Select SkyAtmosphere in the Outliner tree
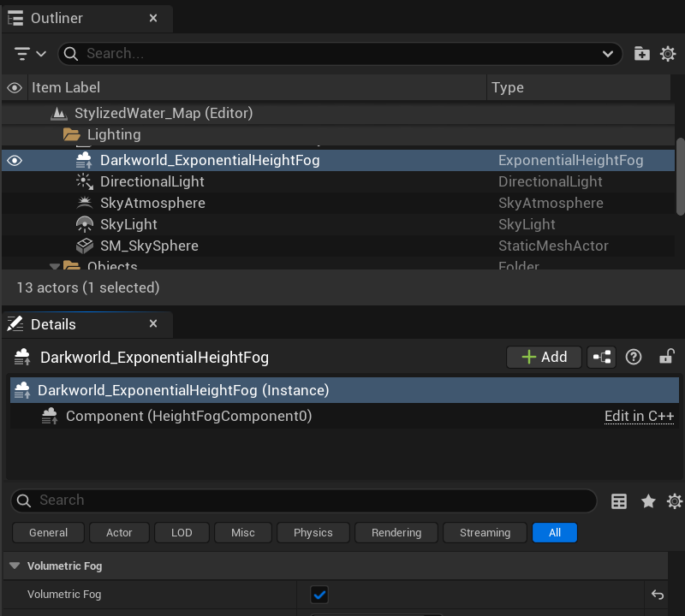 [152, 203]
